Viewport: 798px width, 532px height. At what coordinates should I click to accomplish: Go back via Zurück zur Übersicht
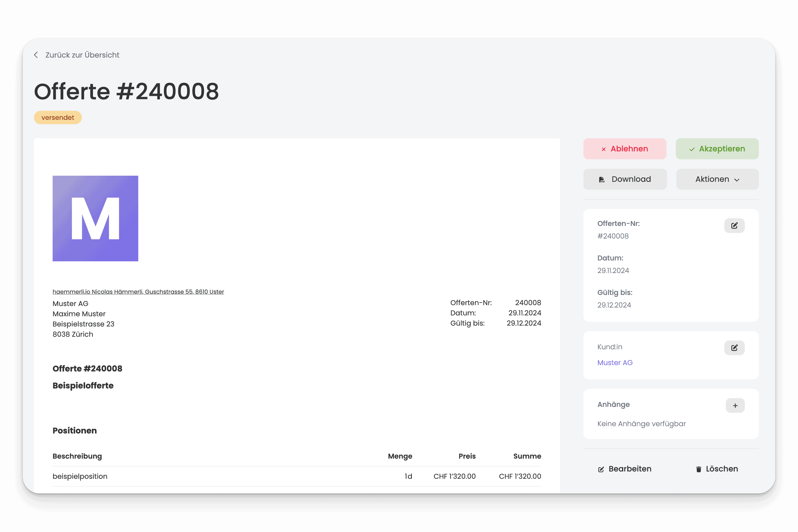pyautogui.click(x=82, y=55)
